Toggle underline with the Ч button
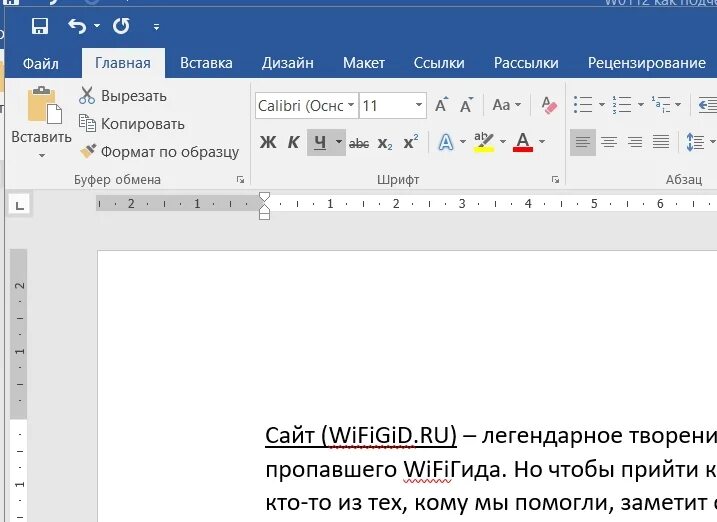 [x=320, y=143]
